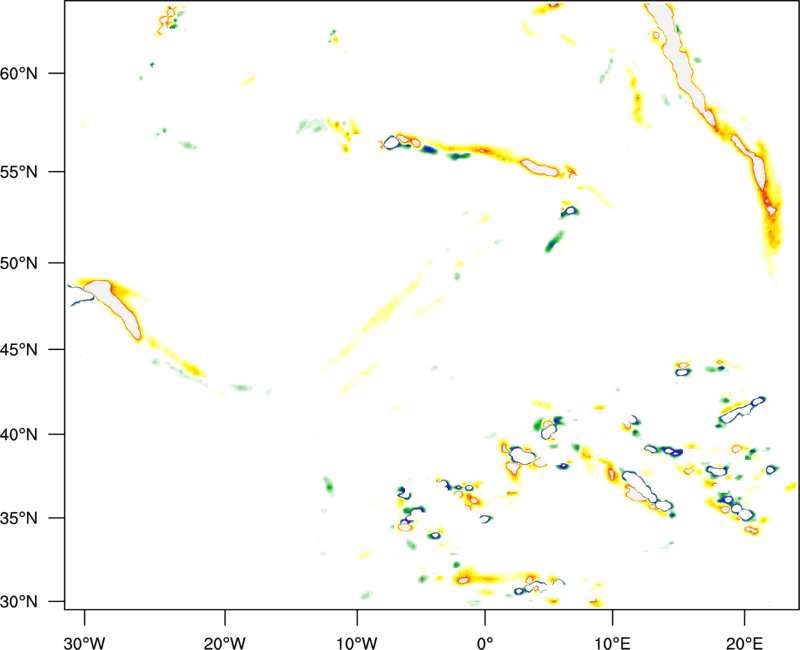Click the 50°N latitude label
Viewport: 800px width, 650px height.
click(19, 263)
